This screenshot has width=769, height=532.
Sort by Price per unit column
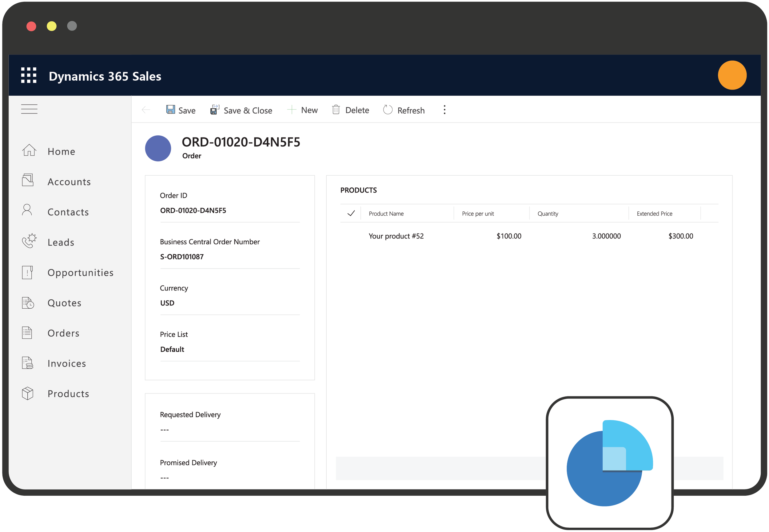tap(478, 214)
